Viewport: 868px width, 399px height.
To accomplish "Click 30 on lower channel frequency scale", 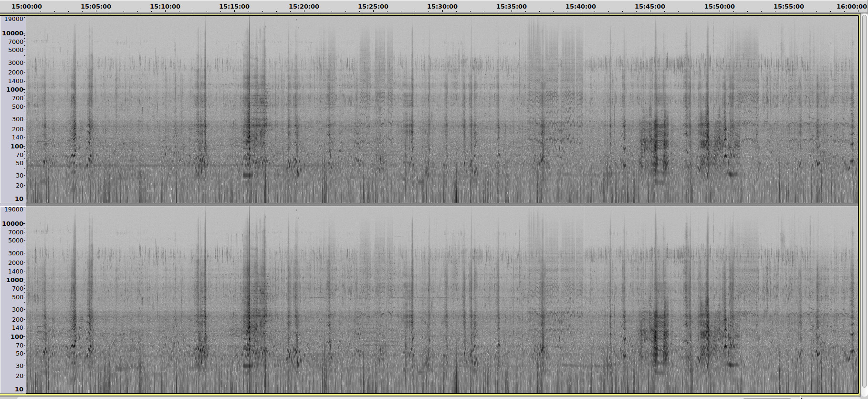I will coord(20,366).
